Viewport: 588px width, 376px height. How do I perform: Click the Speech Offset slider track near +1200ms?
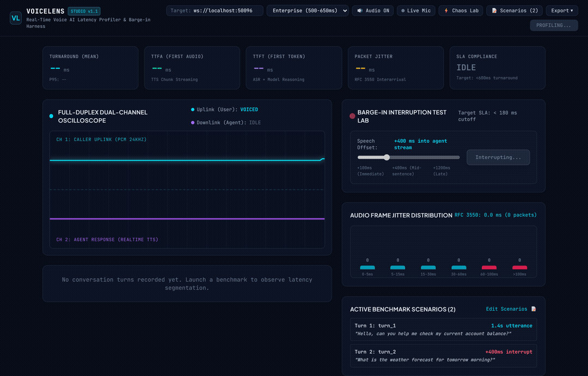[x=442, y=157]
